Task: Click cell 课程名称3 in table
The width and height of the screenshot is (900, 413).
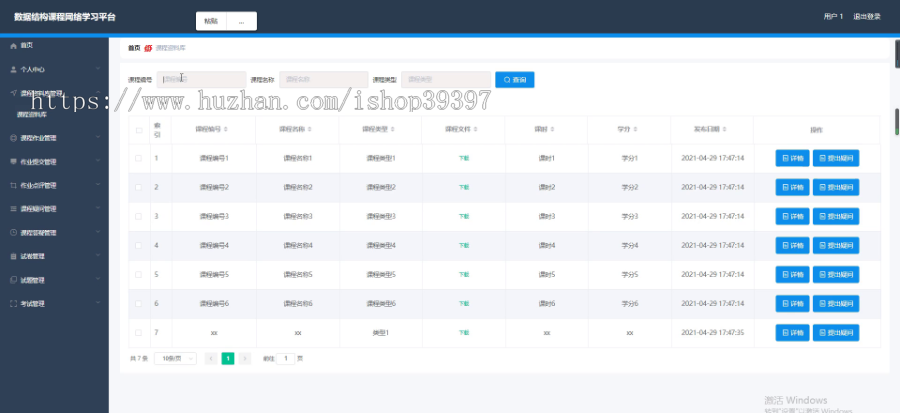Action: [297, 216]
